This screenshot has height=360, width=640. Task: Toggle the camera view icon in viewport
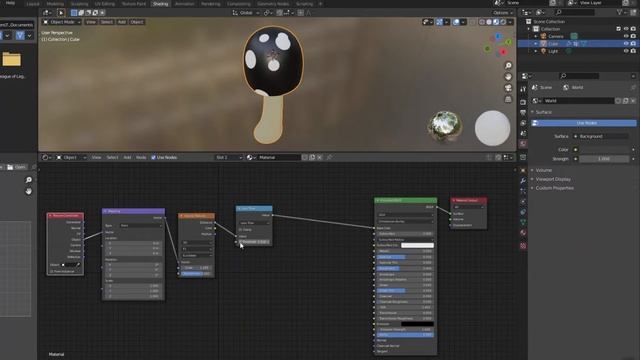coord(508,88)
